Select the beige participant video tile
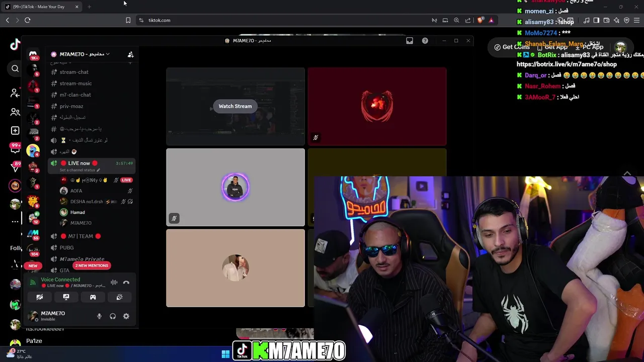The image size is (644, 362). 235,268
